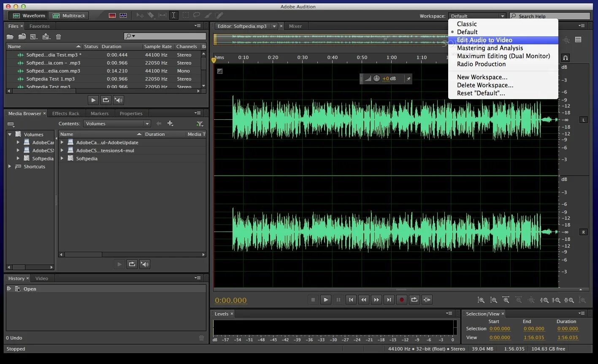Open the Levels panel options menu
The image size is (598, 364).
tap(449, 313)
